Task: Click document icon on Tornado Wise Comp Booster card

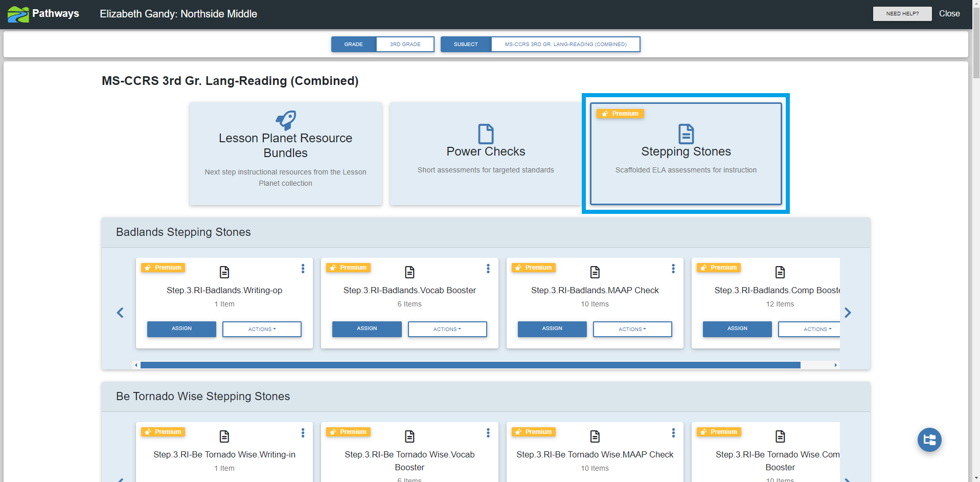Action: [x=780, y=436]
